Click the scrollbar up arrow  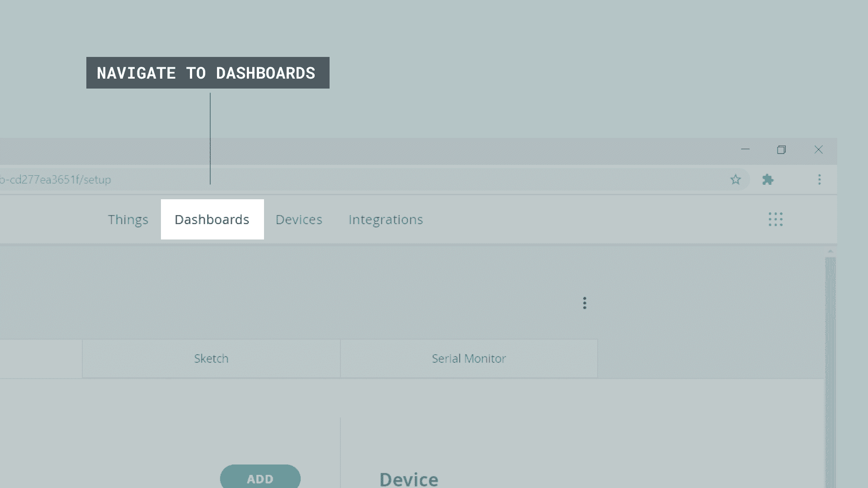coord(830,251)
